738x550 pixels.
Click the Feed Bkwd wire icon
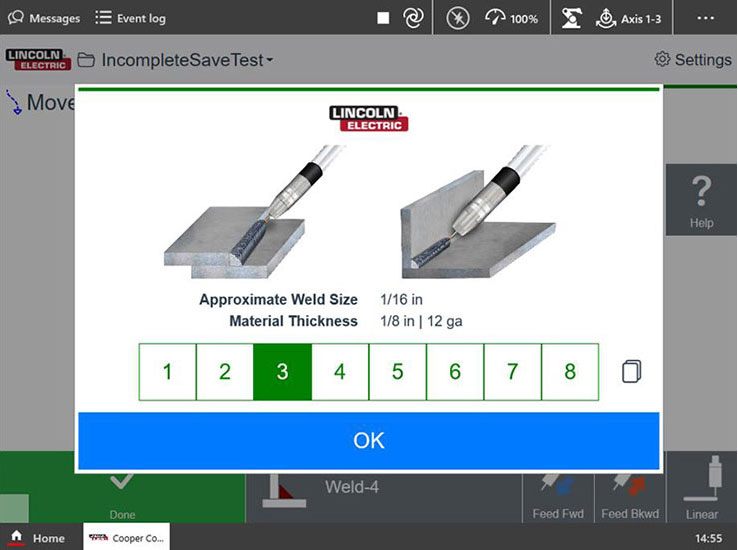click(x=630, y=497)
